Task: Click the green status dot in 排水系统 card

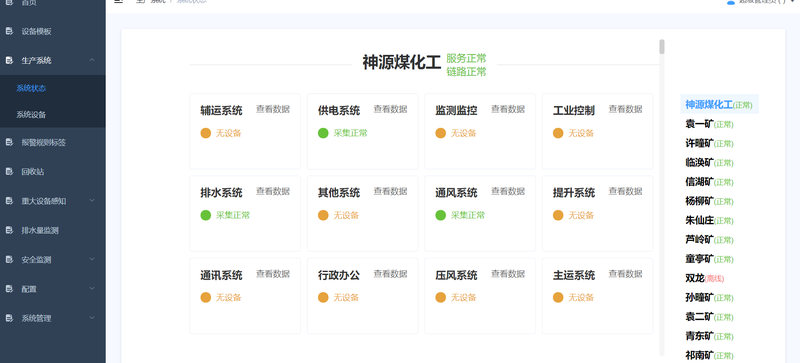Action: (206, 215)
